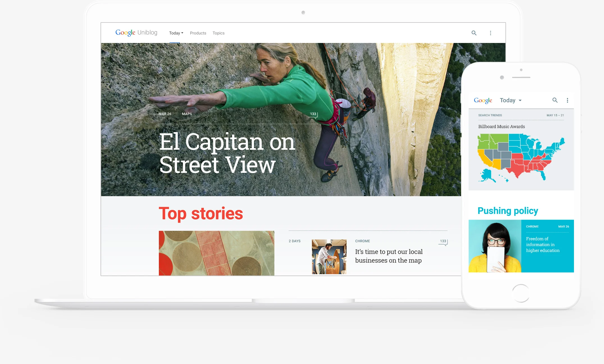Image resolution: width=604 pixels, height=364 pixels.
Task: Click the local businesses story comment count icon
Action: click(x=443, y=242)
